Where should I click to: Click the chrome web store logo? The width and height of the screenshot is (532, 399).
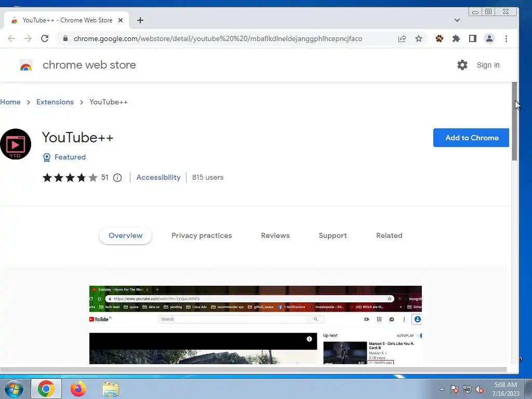(26, 65)
